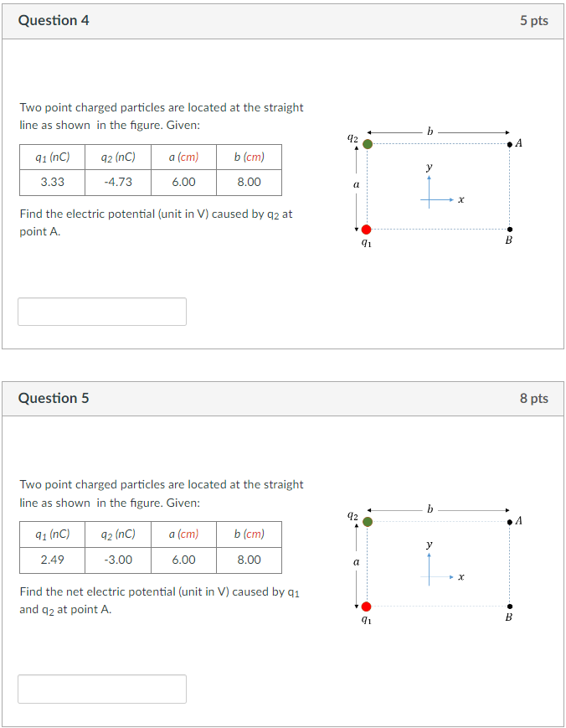566x728 pixels.
Task: Click the a (cm) column header in Question 5
Action: click(x=183, y=534)
